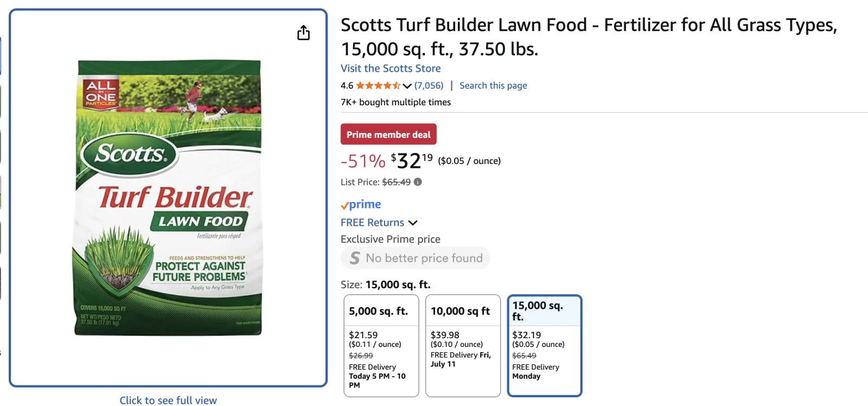
Task: Choose the 10,000 sq ft size option
Action: click(463, 345)
